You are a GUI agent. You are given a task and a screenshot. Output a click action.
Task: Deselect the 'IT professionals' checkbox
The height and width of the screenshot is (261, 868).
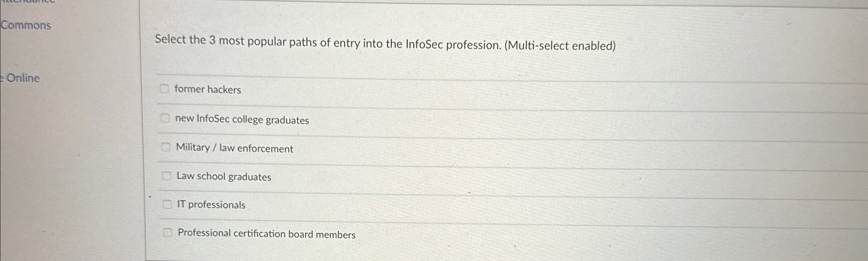point(167,204)
